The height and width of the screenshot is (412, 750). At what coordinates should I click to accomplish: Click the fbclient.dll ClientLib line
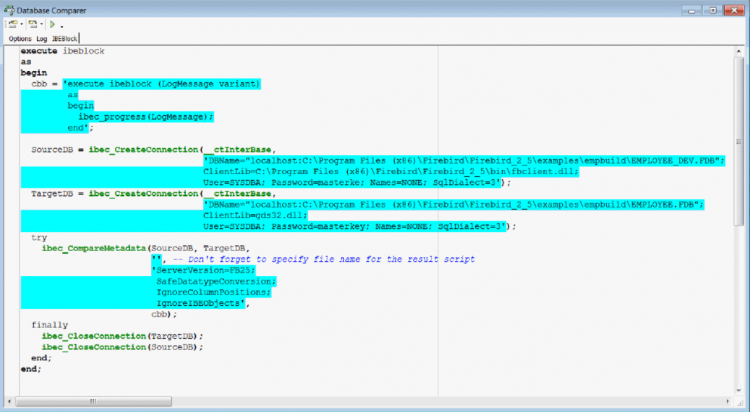click(391, 171)
